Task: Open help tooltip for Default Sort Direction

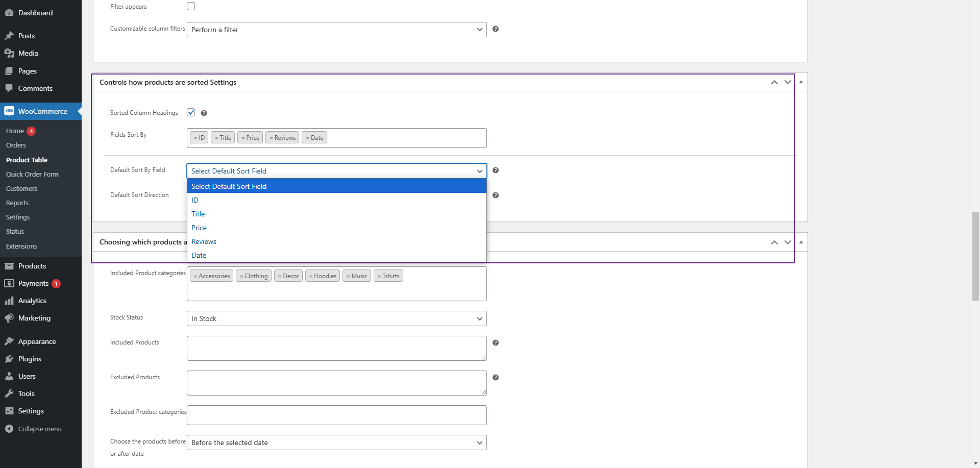Action: [x=496, y=195]
